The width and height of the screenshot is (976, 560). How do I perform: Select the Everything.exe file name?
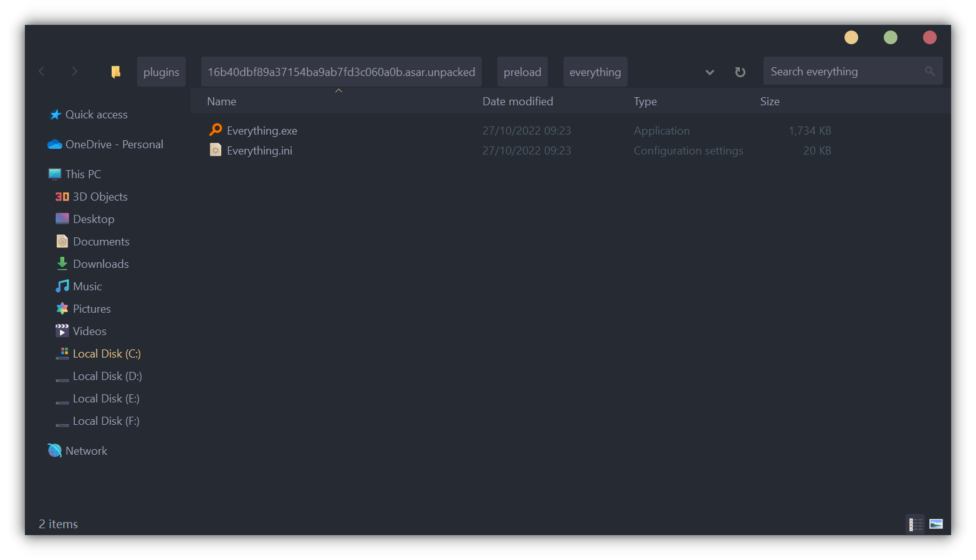[x=262, y=131]
